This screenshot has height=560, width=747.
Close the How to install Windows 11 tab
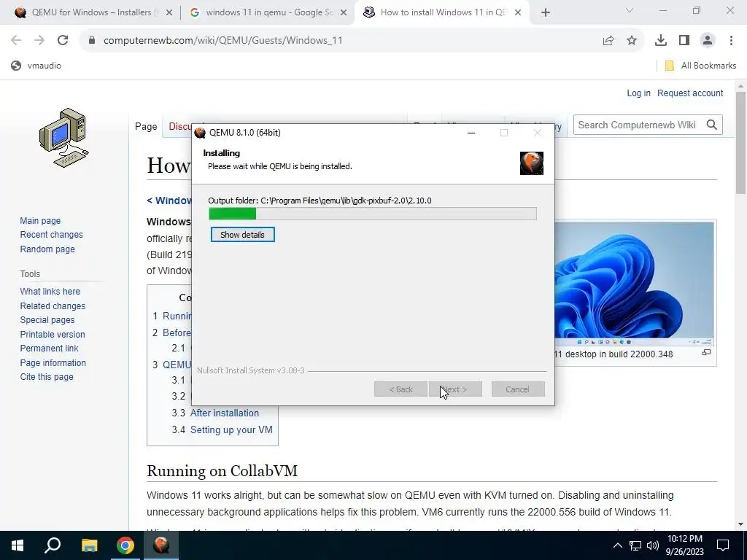pos(519,13)
